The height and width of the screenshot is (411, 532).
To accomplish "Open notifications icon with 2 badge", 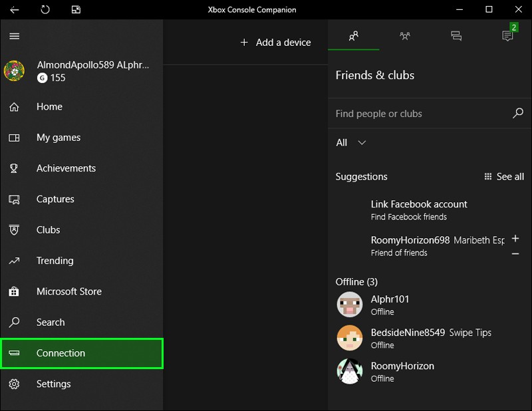I will 507,35.
